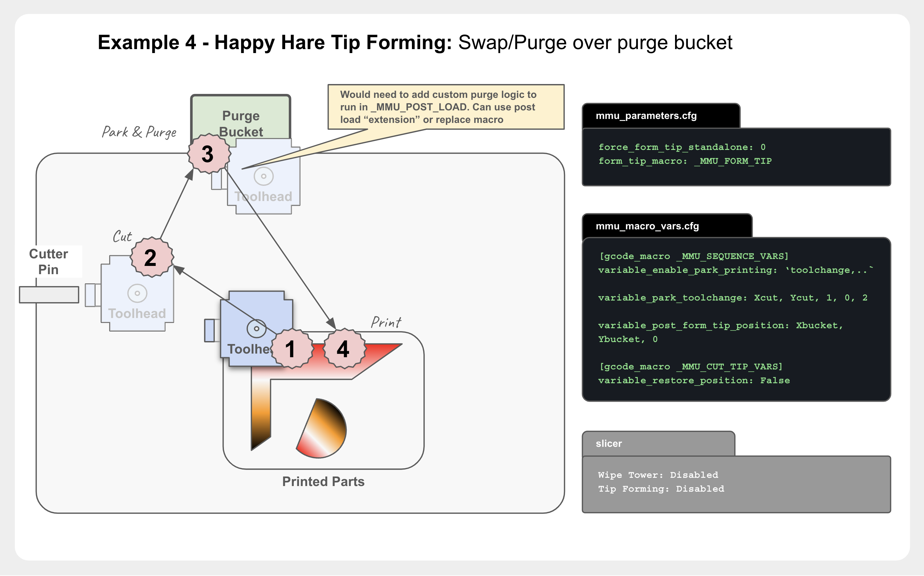The image size is (924, 576).
Task: Click the "variable_post_form_tip_position" line
Action: pos(721,332)
